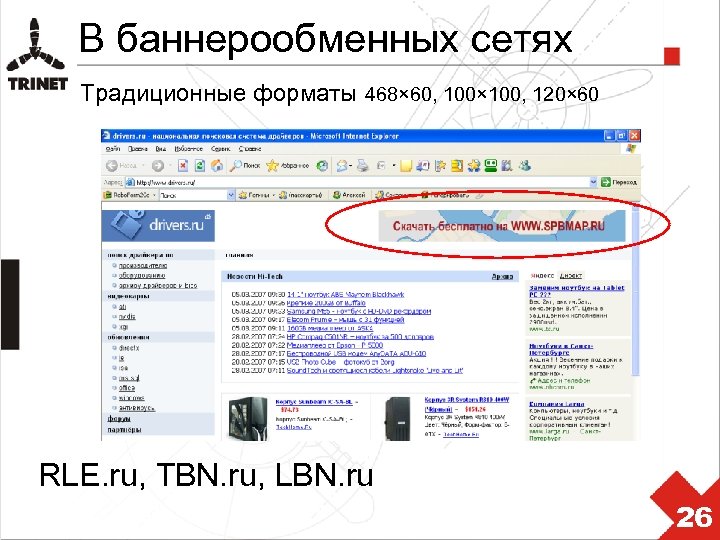720x540 pixels.
Task: Click the yellow note toolbar icon
Action: coord(405,166)
